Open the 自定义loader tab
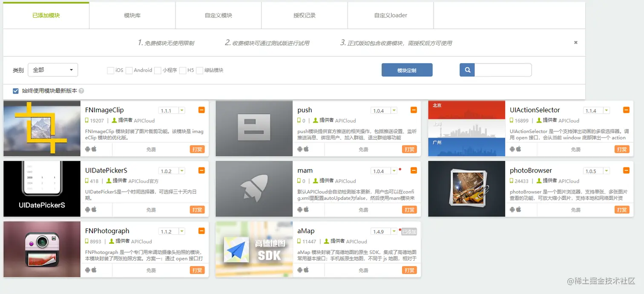 [x=391, y=15]
